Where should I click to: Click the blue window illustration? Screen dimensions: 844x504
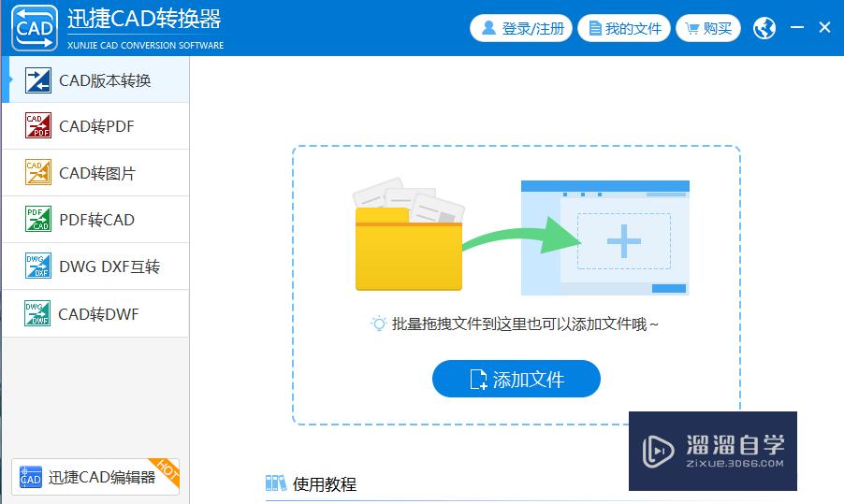[605, 238]
